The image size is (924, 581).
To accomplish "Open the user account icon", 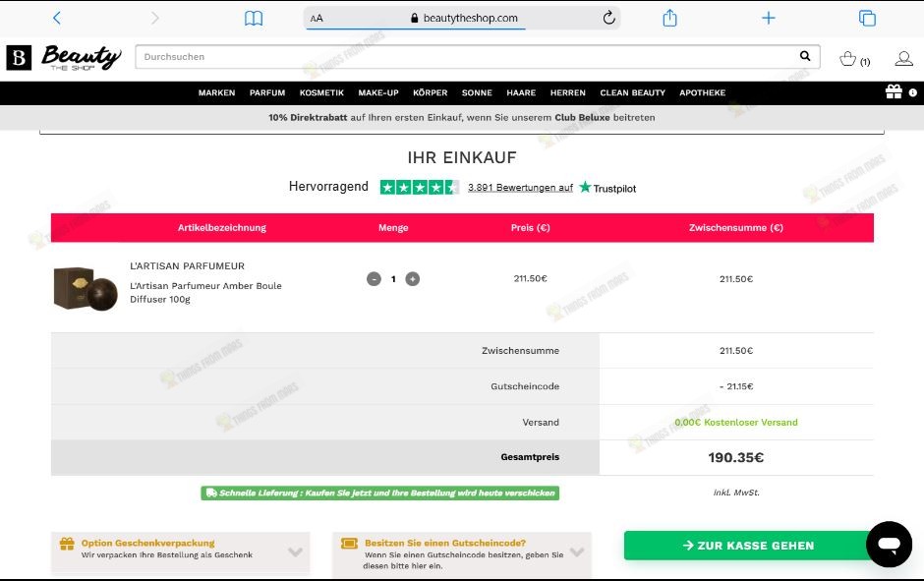I will [903, 58].
